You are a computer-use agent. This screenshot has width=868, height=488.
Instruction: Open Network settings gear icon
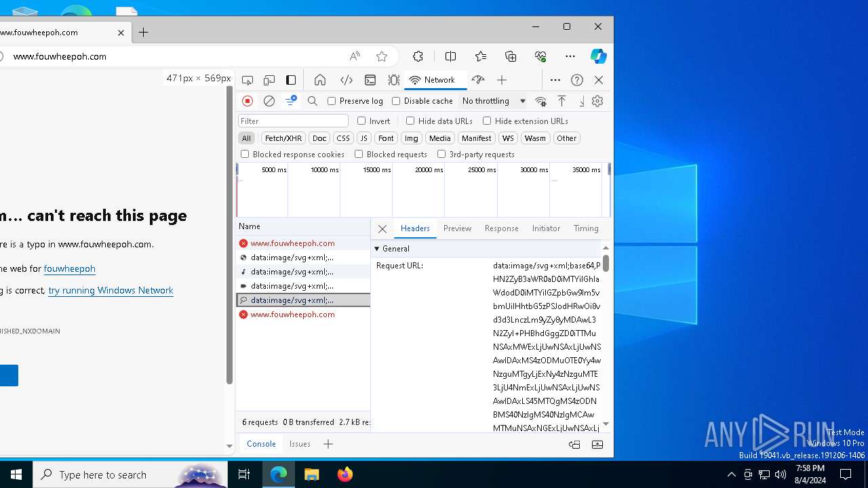tap(597, 101)
